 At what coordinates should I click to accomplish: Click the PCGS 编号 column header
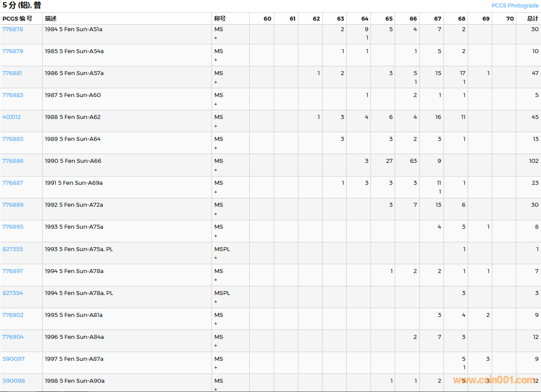(x=17, y=18)
